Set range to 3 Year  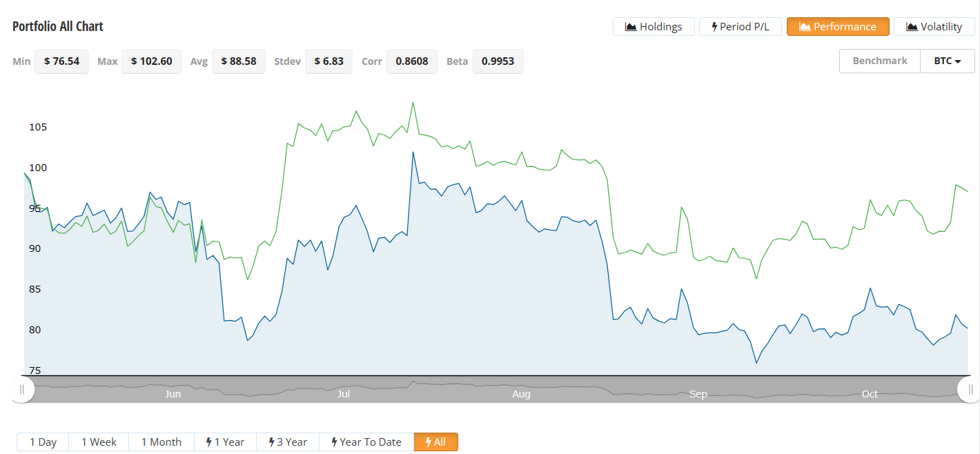pos(288,442)
